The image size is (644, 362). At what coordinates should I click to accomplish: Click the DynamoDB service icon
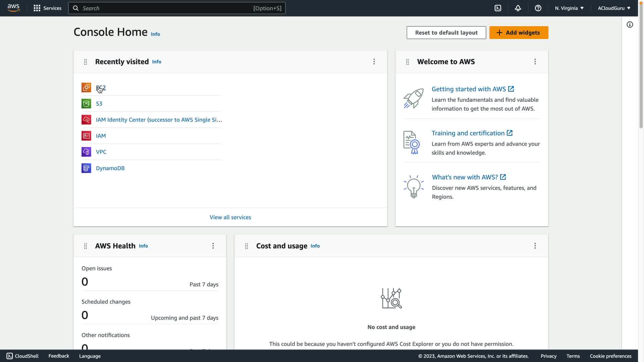coord(86,168)
